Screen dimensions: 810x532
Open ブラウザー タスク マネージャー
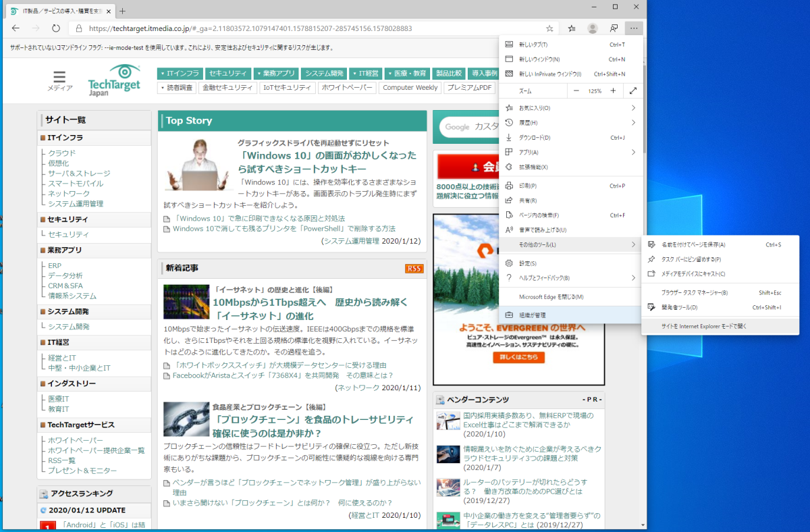click(720, 292)
